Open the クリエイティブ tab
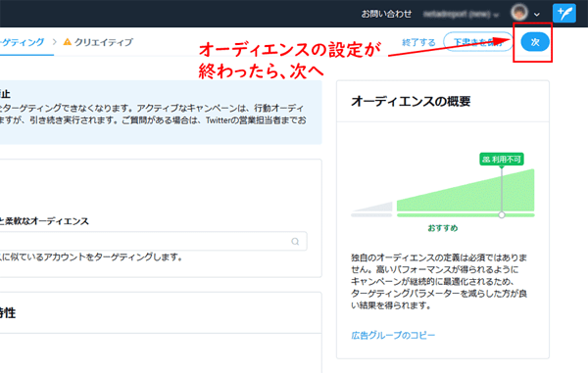The width and height of the screenshot is (588, 373). point(104,42)
